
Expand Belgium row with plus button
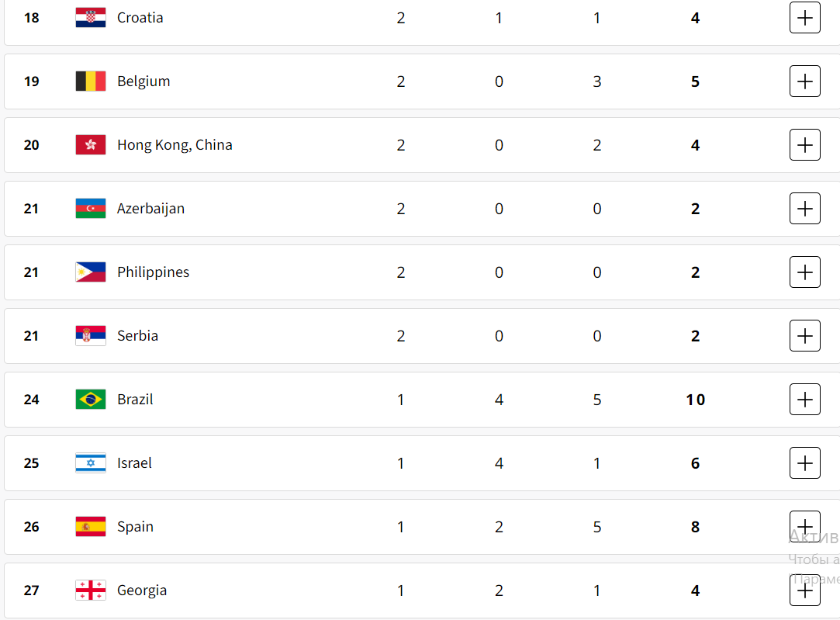pos(804,81)
